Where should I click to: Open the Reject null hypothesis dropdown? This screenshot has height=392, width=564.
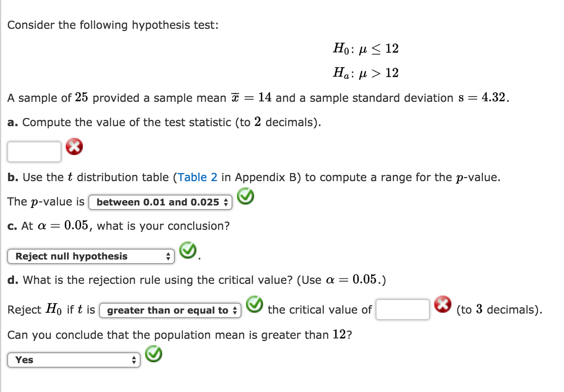click(91, 256)
